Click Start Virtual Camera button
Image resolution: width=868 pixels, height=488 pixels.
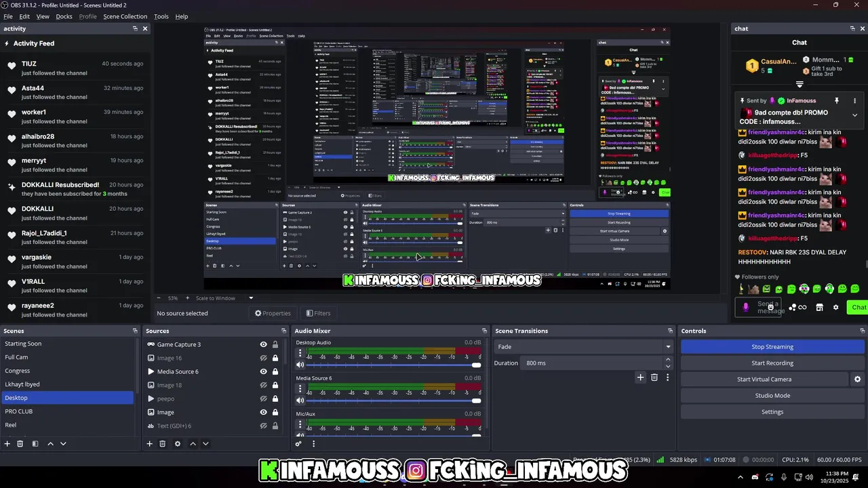pyautogui.click(x=764, y=380)
